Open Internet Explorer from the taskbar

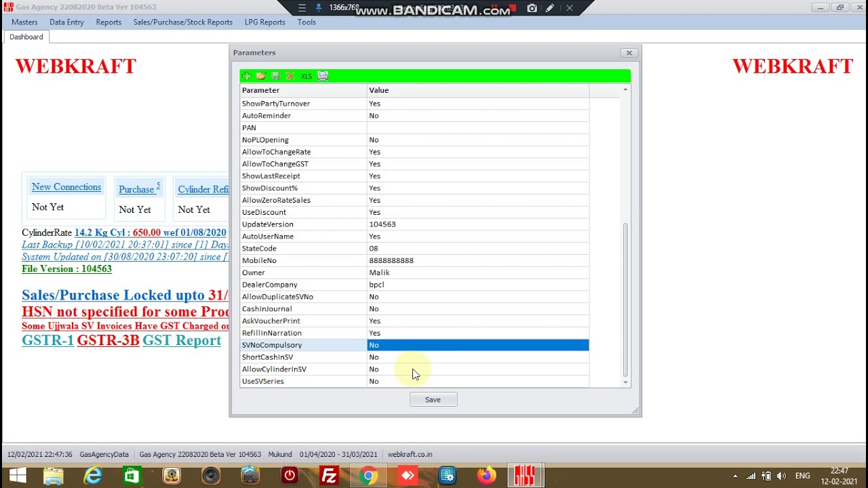click(x=93, y=476)
